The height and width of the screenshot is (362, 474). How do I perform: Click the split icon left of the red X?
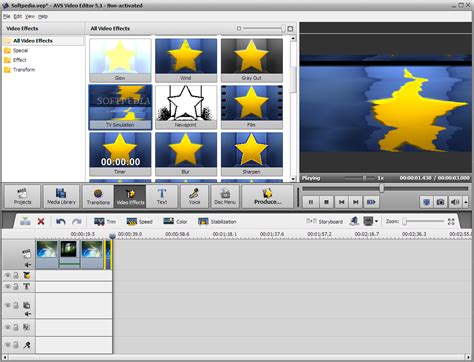[25, 221]
